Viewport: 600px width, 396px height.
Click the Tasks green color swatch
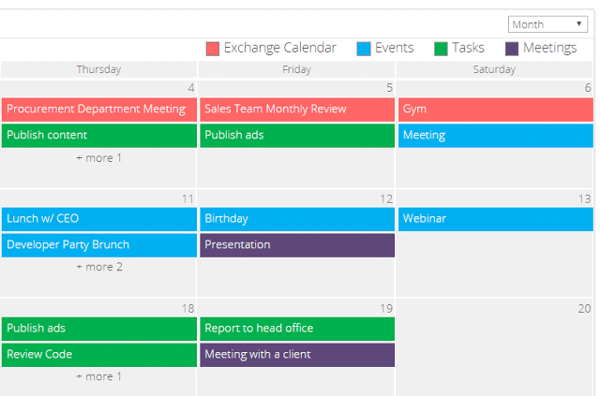click(x=441, y=49)
